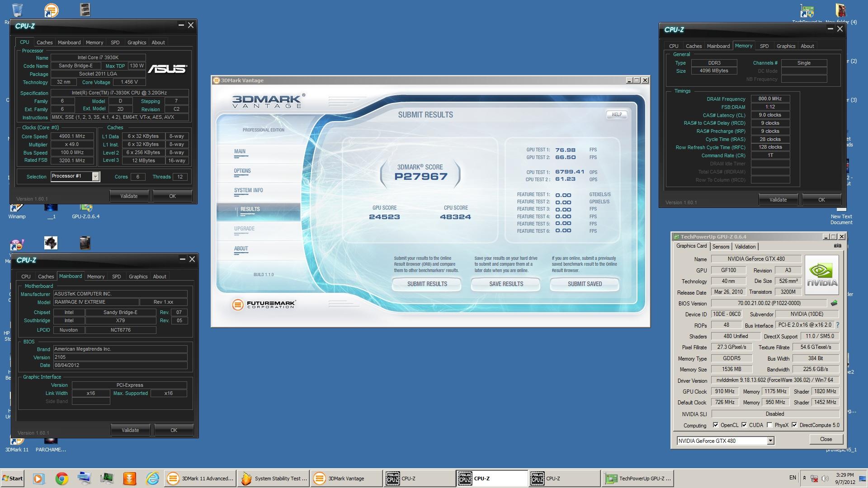Click the keyboard and monitor taskbar icon
Image resolution: width=868 pixels, height=488 pixels.
pyautogui.click(x=85, y=479)
